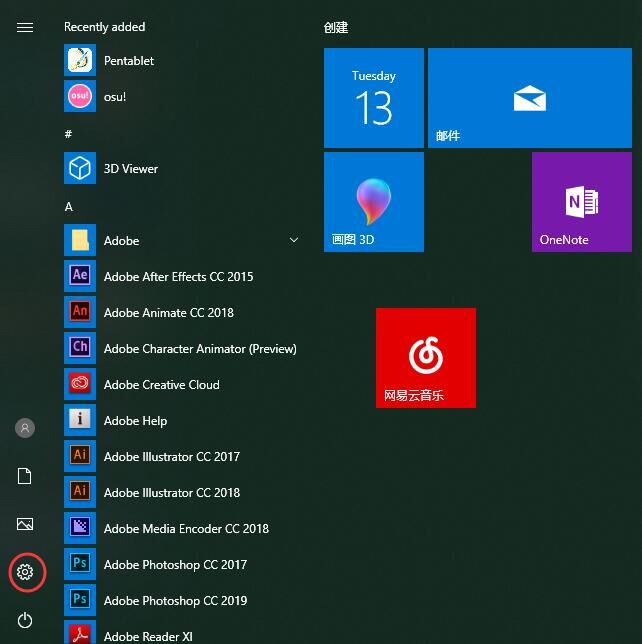
Task: Open the Adobe Media Encoder CC 2018 icon
Action: 80,528
